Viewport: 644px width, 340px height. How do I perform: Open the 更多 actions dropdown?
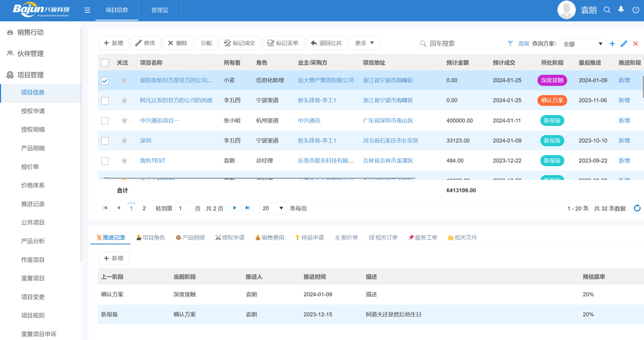click(363, 43)
